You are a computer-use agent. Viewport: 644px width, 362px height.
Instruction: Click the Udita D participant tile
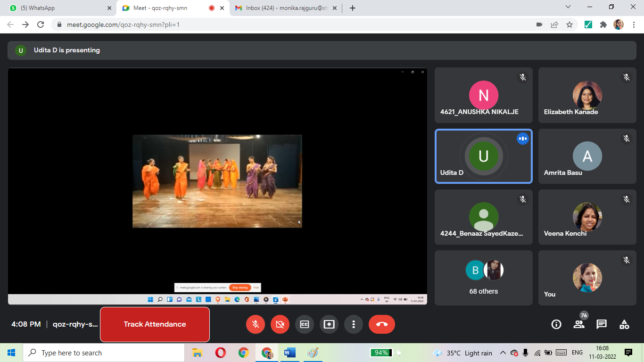[483, 156]
